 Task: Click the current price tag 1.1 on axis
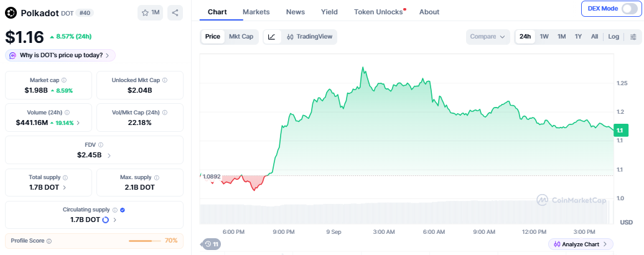(620, 131)
